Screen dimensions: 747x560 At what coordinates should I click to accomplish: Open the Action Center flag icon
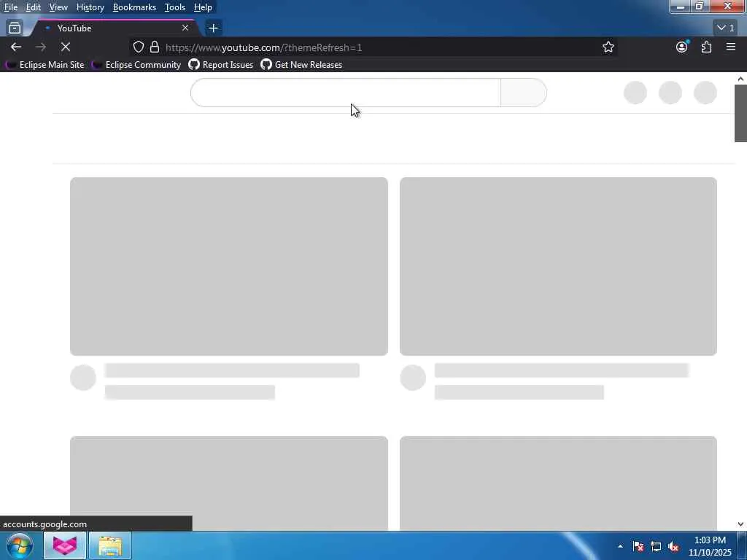[x=638, y=546]
